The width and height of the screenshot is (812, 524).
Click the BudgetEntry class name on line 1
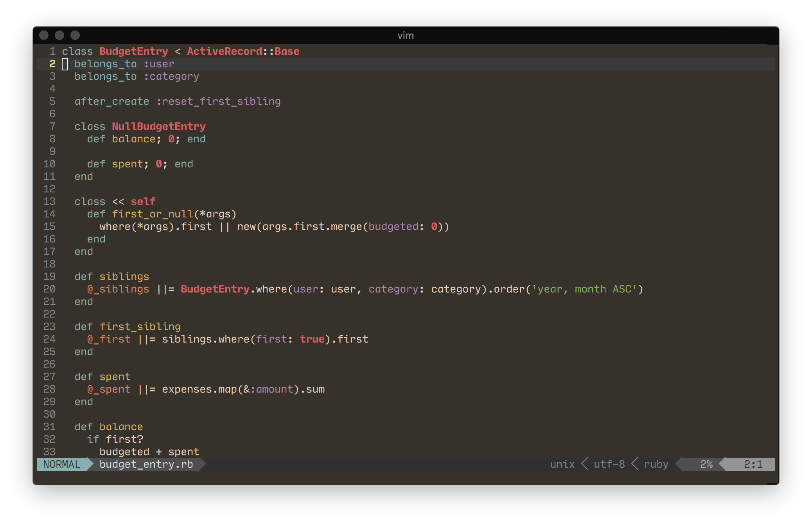(x=134, y=51)
